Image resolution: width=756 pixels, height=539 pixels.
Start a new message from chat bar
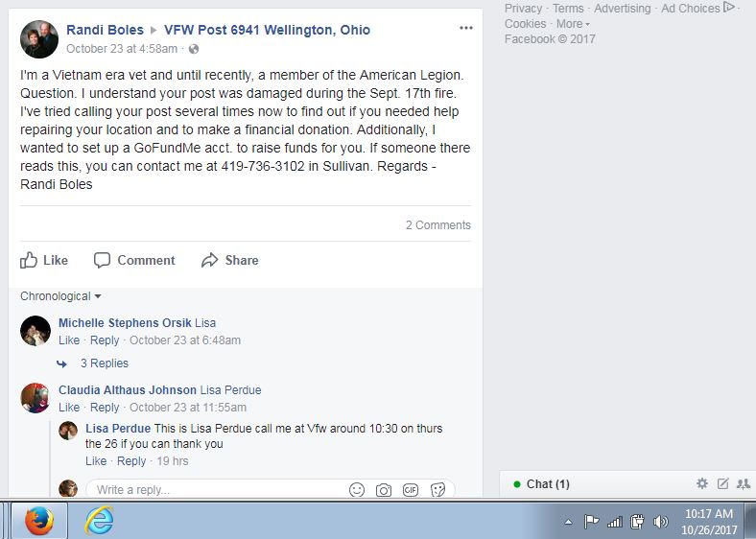pyautogui.click(x=722, y=483)
